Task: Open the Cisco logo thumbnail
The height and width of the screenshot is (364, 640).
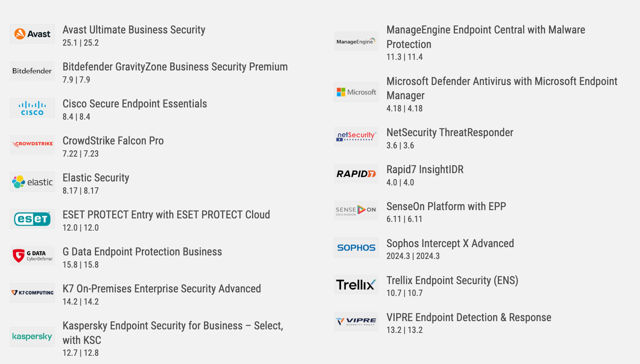Action: click(32, 108)
